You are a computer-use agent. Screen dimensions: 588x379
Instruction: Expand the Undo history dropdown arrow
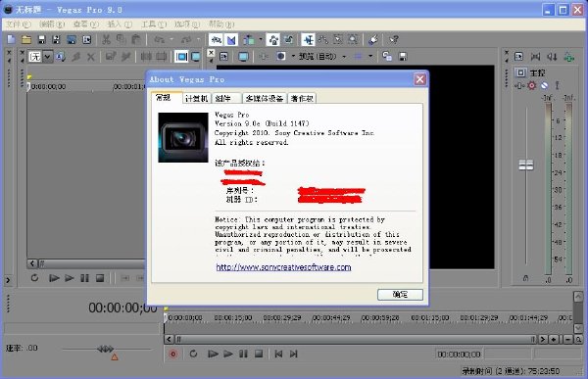tap(171, 39)
